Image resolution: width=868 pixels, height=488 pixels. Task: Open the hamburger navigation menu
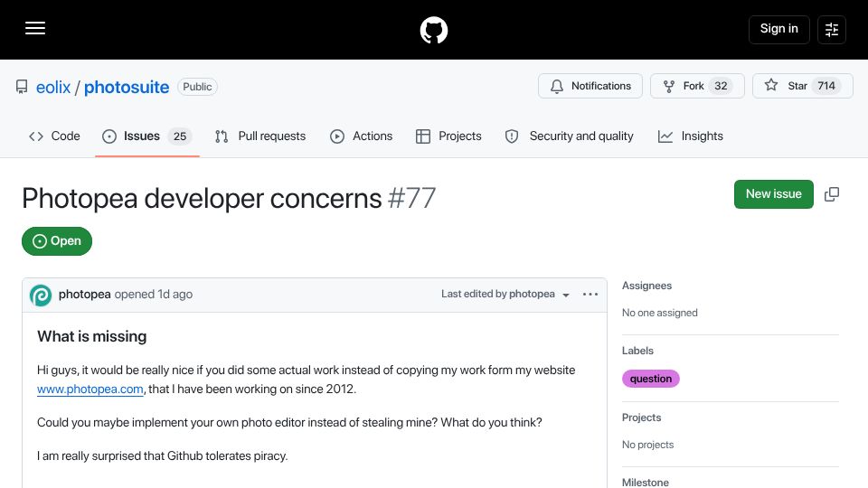pos(35,28)
